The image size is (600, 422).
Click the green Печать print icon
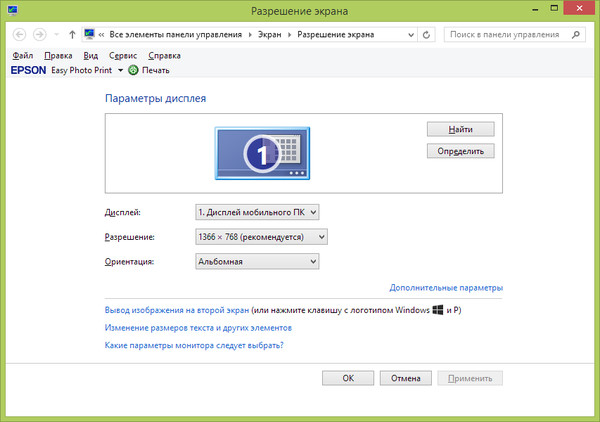point(133,70)
